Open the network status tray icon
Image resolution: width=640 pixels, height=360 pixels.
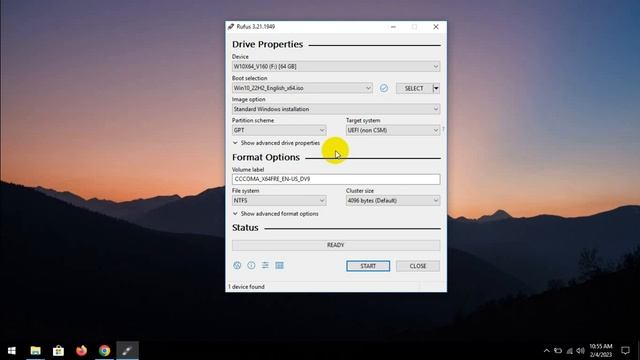pyautogui.click(x=569, y=351)
